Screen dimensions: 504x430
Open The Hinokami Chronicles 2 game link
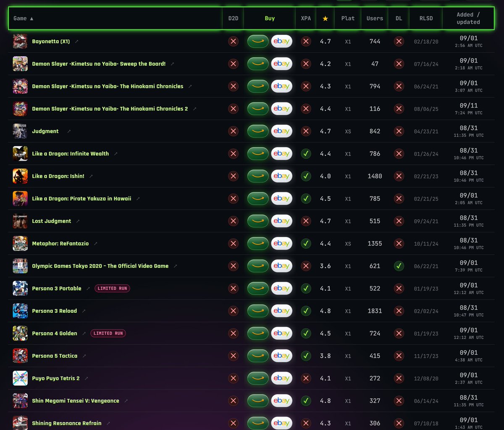coord(110,109)
